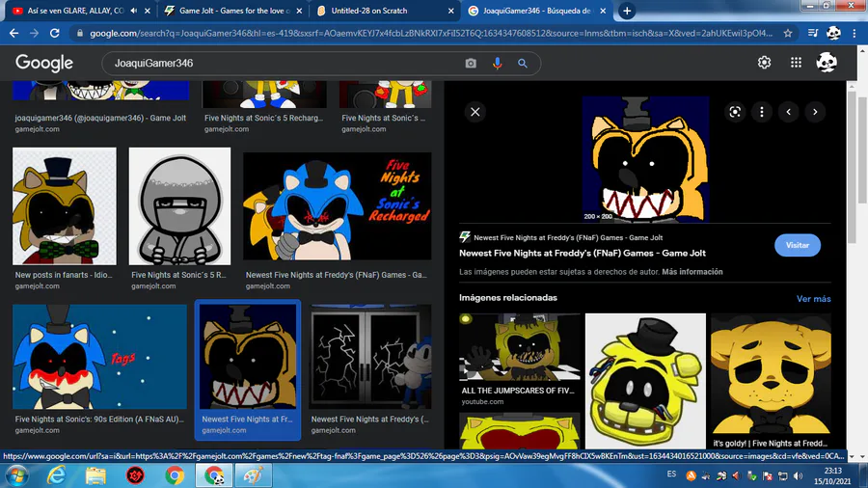Screen dimensions: 868x488
Task: Click the Google logo
Action: (x=44, y=63)
